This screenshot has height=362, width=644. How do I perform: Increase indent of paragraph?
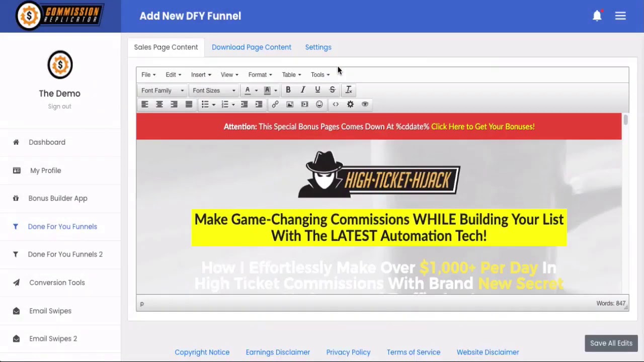(x=259, y=105)
